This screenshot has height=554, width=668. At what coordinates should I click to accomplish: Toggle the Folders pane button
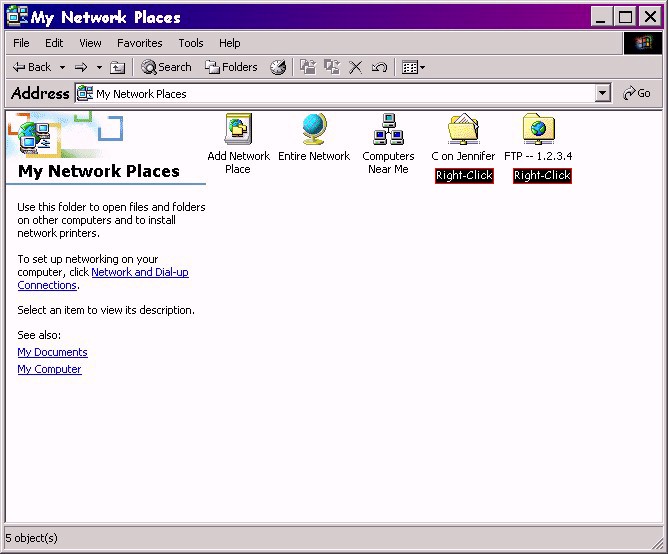click(231, 67)
